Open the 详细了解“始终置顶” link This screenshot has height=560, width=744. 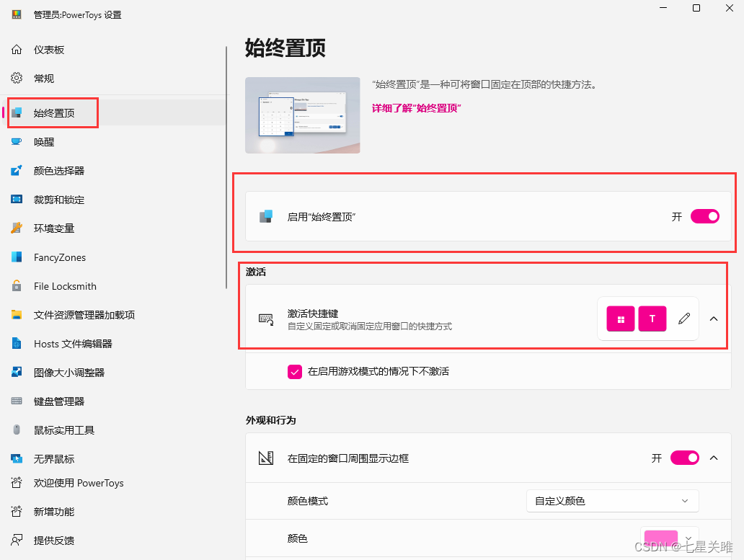[x=417, y=108]
